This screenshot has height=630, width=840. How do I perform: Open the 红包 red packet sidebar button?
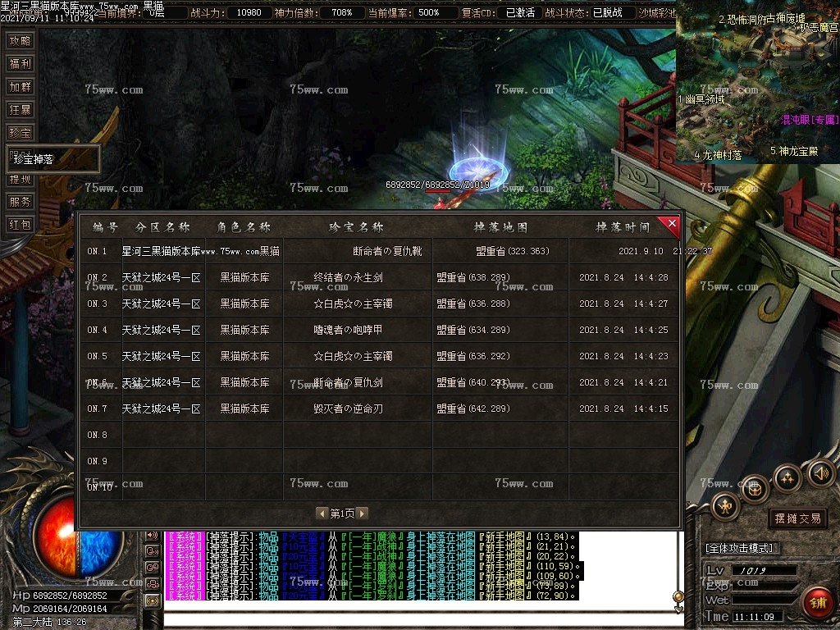tap(20, 225)
